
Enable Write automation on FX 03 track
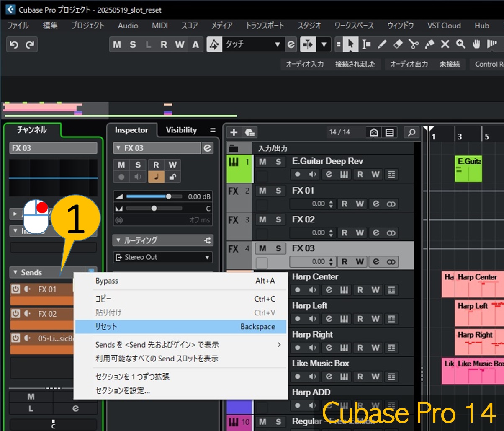click(x=360, y=261)
